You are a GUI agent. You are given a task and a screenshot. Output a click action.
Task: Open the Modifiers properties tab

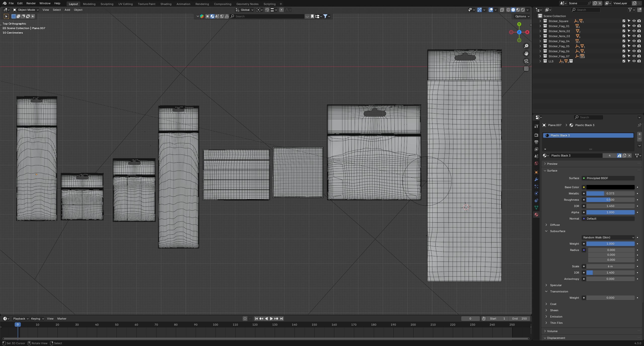click(536, 179)
